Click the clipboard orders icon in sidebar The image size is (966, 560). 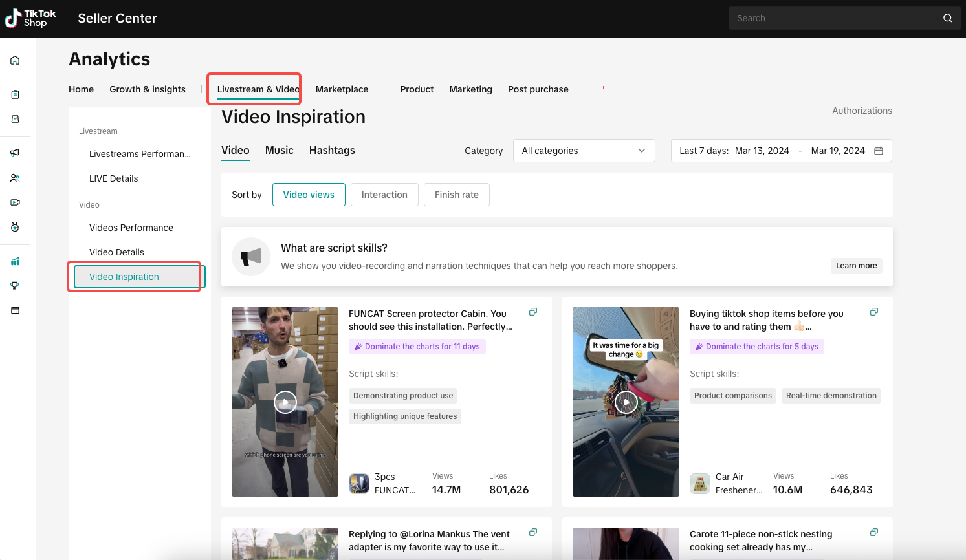pyautogui.click(x=15, y=94)
